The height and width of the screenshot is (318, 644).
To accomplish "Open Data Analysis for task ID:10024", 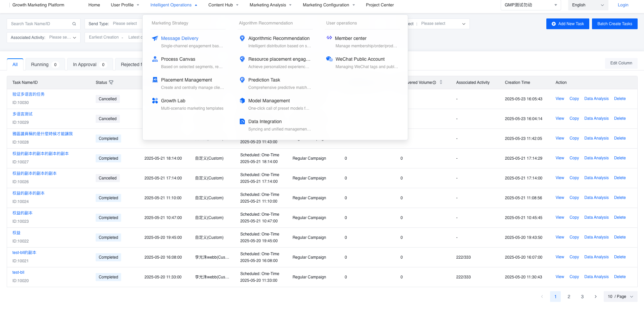I will point(596,198).
